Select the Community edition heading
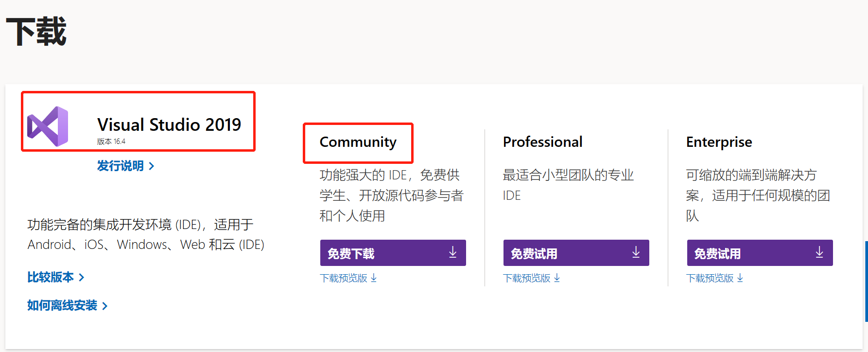 pyautogui.click(x=358, y=142)
